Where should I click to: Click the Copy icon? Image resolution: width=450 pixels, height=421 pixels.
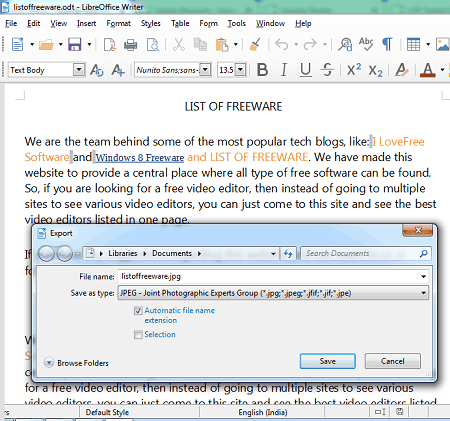coord(200,44)
